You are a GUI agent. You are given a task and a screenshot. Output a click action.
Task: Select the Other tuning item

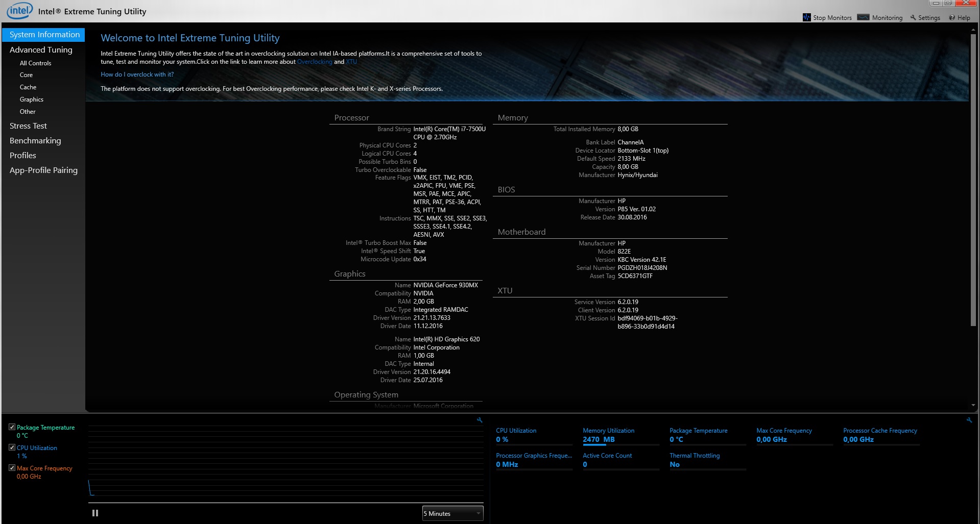point(28,112)
